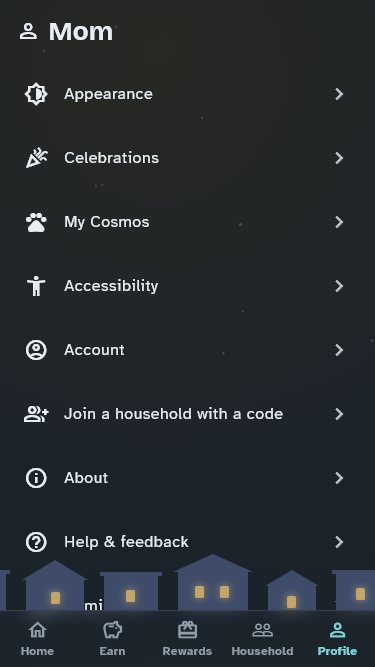Expand the Celebrations row chevron
Screen dimensions: 375x667
point(339,158)
